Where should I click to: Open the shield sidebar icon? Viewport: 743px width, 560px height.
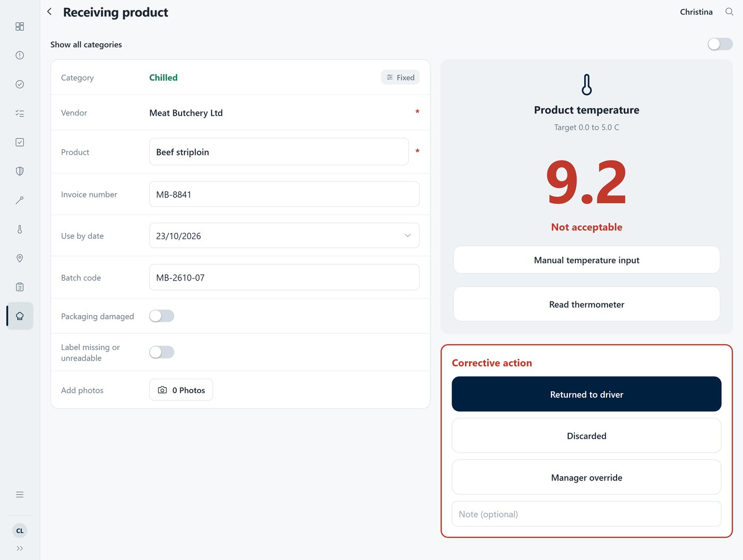point(20,171)
